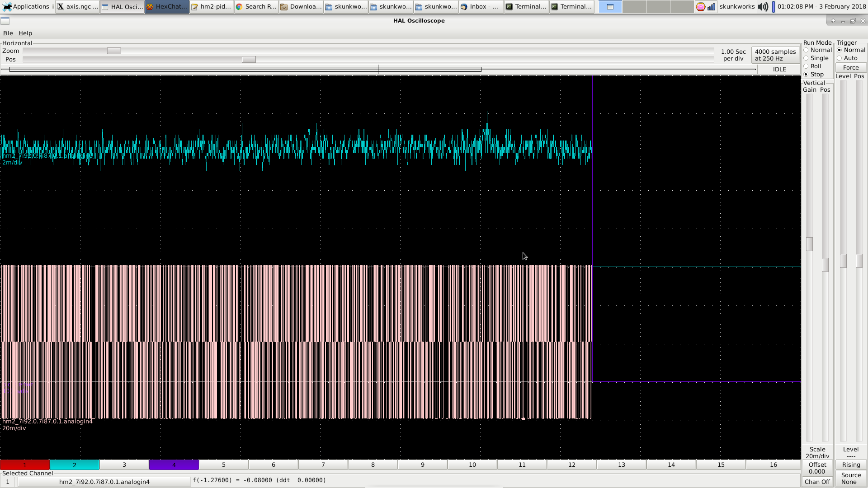Open Chrome Search R... taskbar item

[x=256, y=7]
